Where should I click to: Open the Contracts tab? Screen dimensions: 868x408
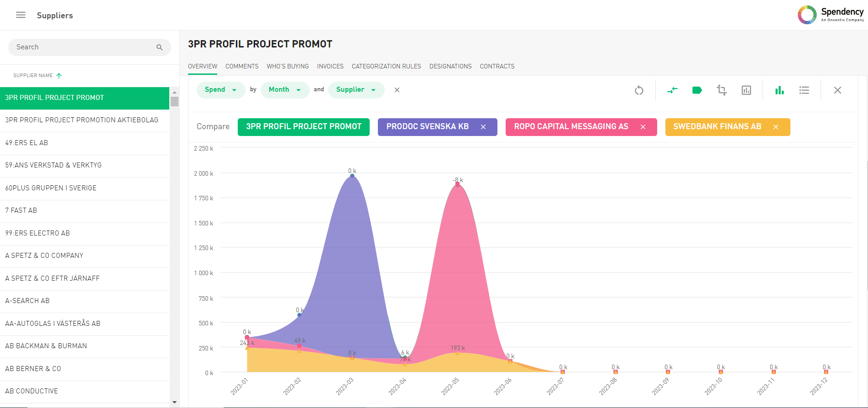pyautogui.click(x=497, y=66)
